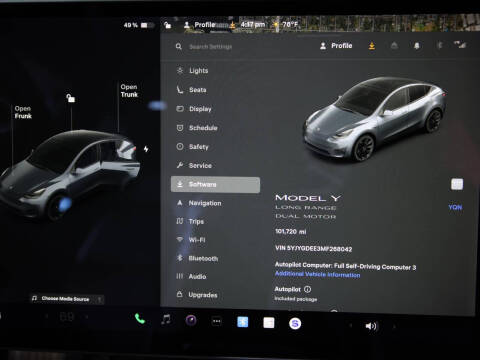Lower cabin temperature with the left arrow
Screen dimensions: 480x360
(x=46, y=316)
